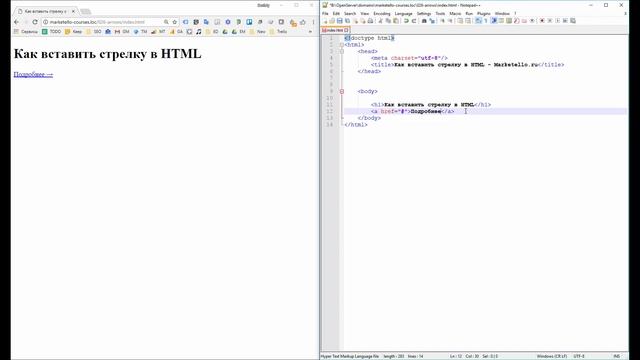This screenshot has width=640, height=360.
Task: Open a new Chrome tab
Action: tap(85, 11)
